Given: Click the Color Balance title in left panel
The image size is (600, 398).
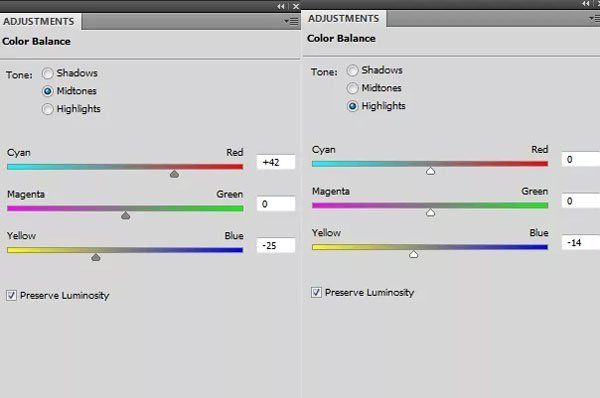Looking at the screenshot, I should [36, 41].
